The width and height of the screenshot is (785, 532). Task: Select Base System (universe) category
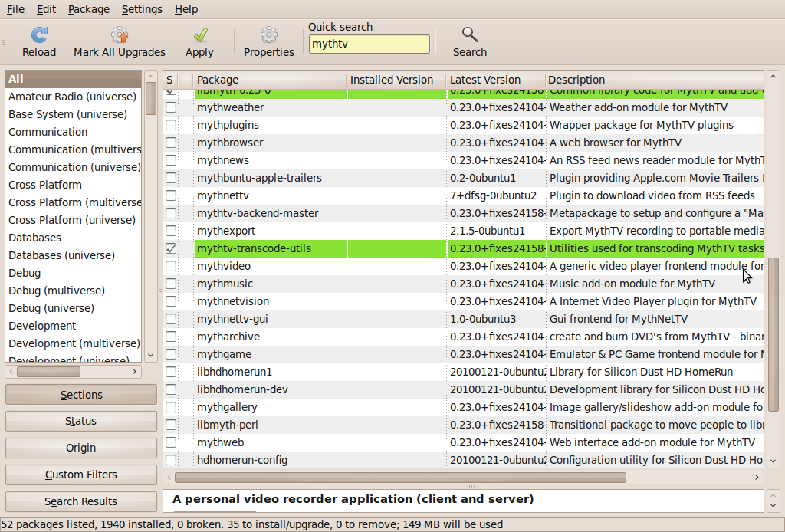[x=73, y=114]
